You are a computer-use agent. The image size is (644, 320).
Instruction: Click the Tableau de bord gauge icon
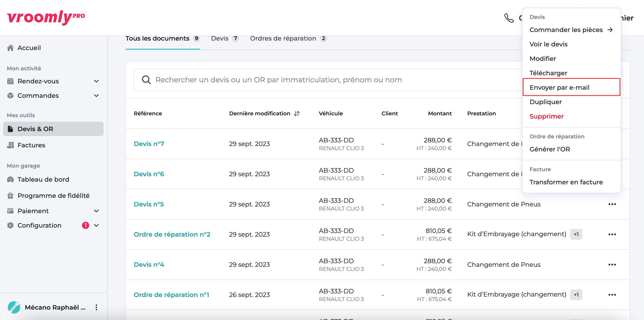coord(10,179)
